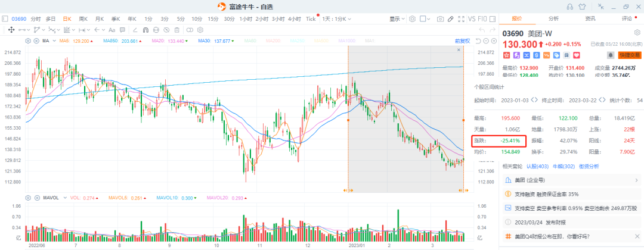
Task: Click the lock drawings icon
Action: [156, 30]
